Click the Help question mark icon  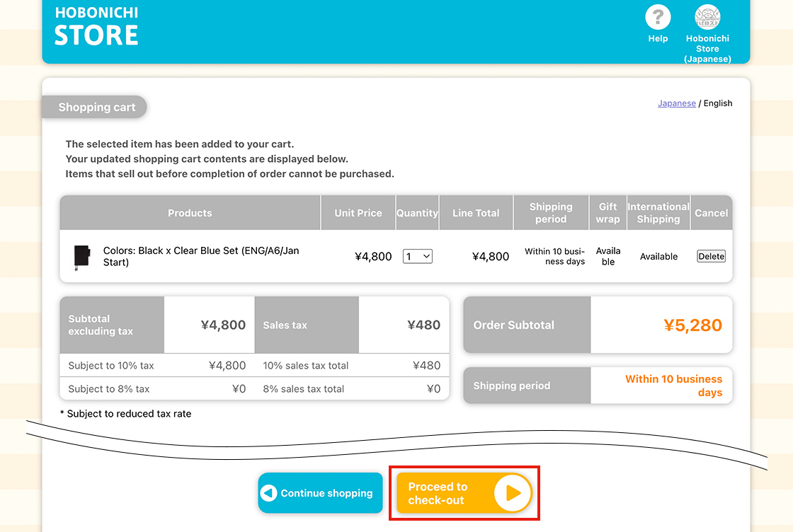click(658, 18)
